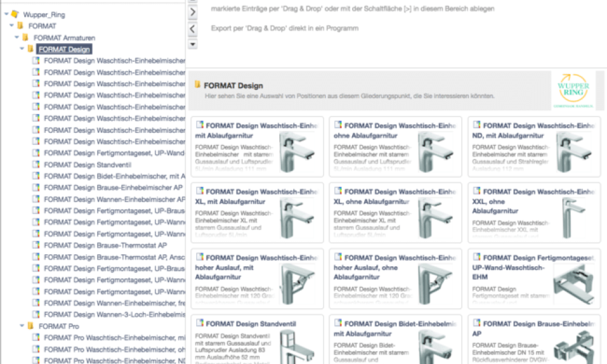Click the icon on 'hoher Auslauf, ohne Ablaufgarnitur' card
This screenshot has width=607, height=364.
pos(338,257)
